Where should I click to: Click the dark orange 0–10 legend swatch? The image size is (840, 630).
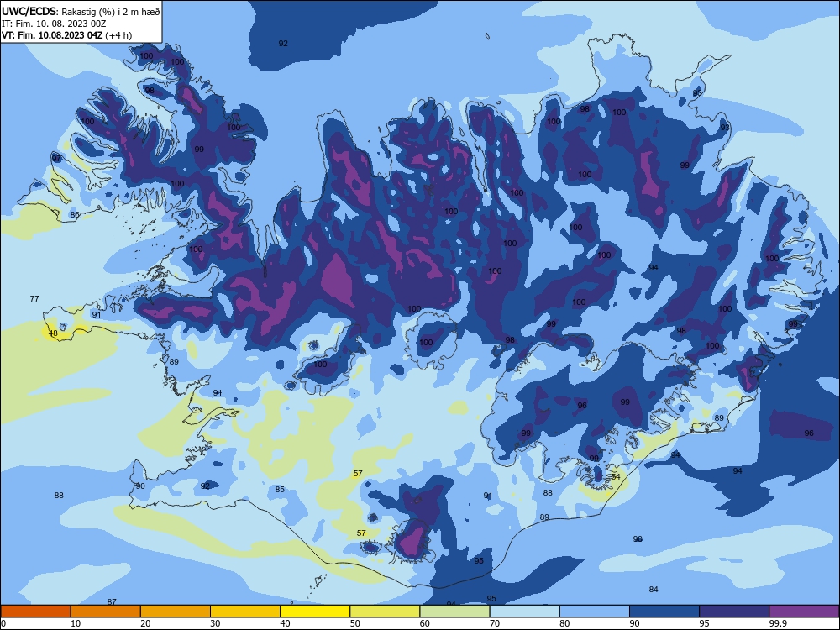pos(35,612)
